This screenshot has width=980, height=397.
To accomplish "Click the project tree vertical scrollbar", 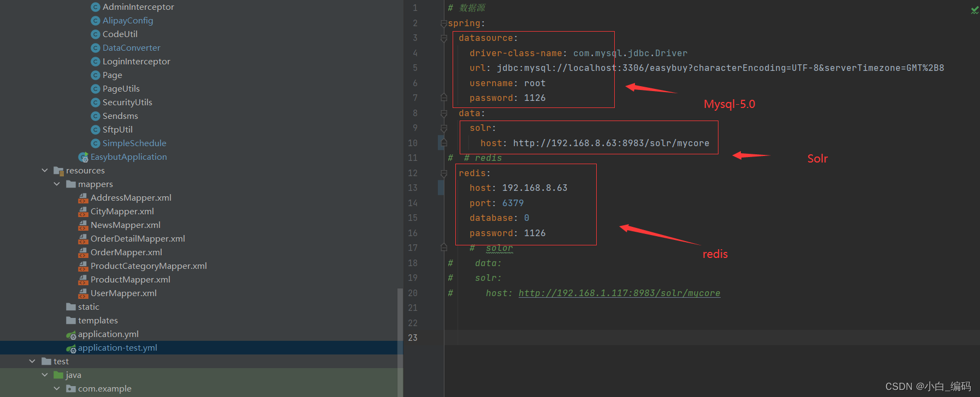I will click(x=400, y=343).
